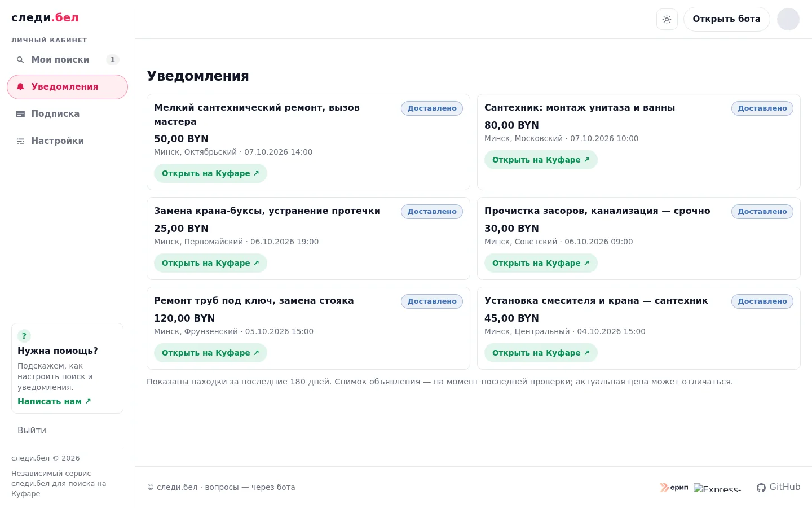Click the price 30,00 BYN
The image size is (812, 508).
point(511,229)
